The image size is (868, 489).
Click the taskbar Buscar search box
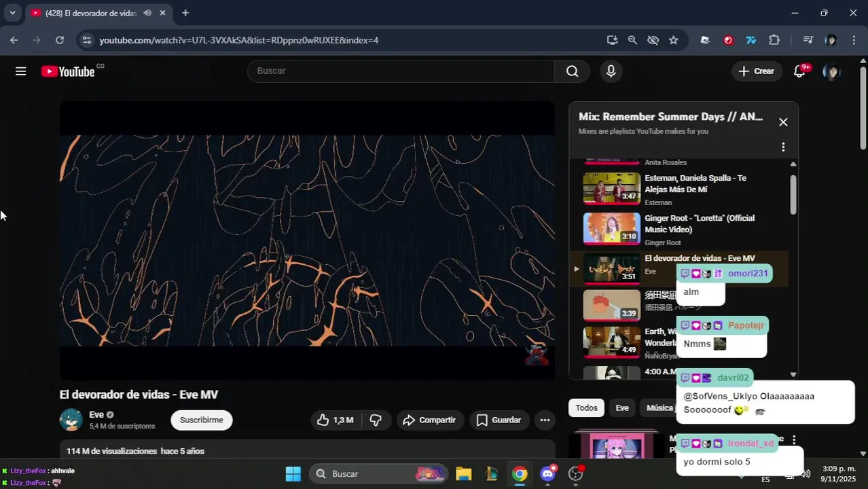coord(379,474)
